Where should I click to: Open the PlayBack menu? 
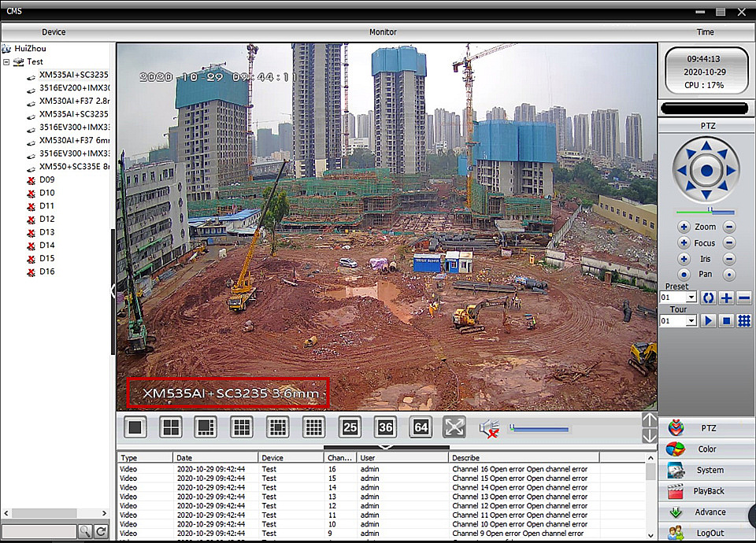tap(707, 491)
